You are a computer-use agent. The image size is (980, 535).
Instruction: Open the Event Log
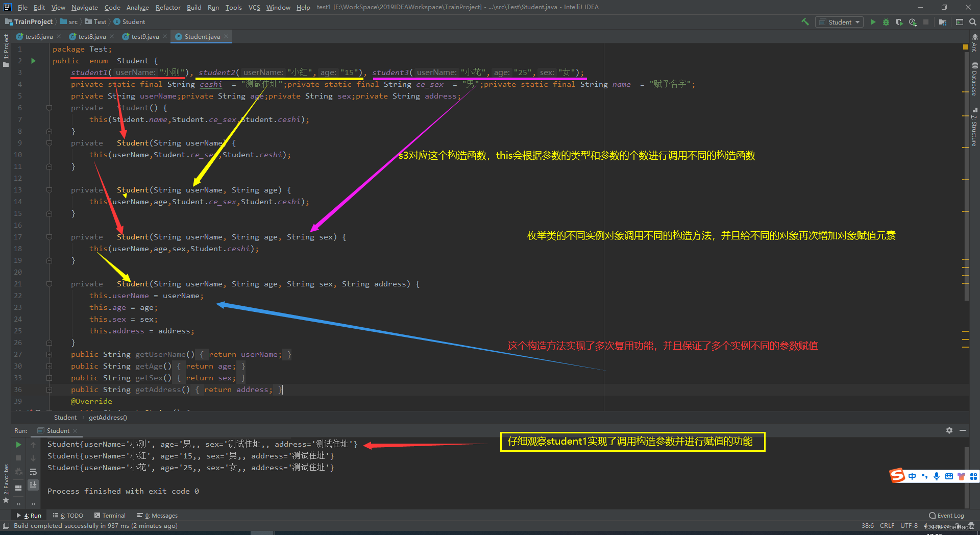point(947,516)
